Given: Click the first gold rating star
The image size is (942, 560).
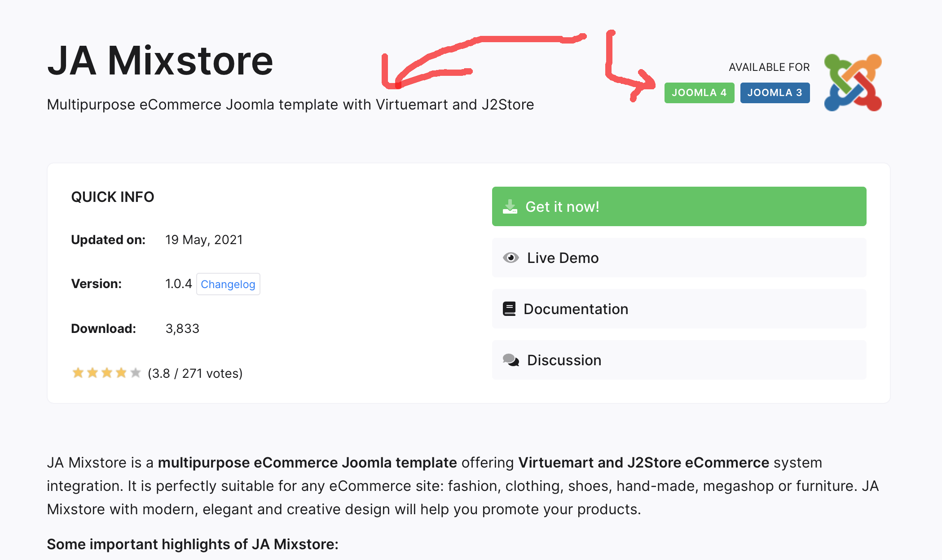Looking at the screenshot, I should (x=78, y=373).
